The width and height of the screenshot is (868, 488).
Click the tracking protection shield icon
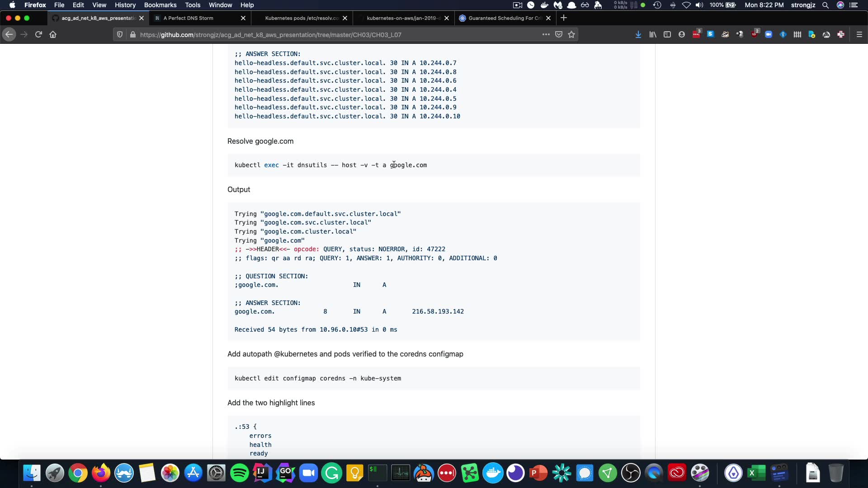point(120,34)
